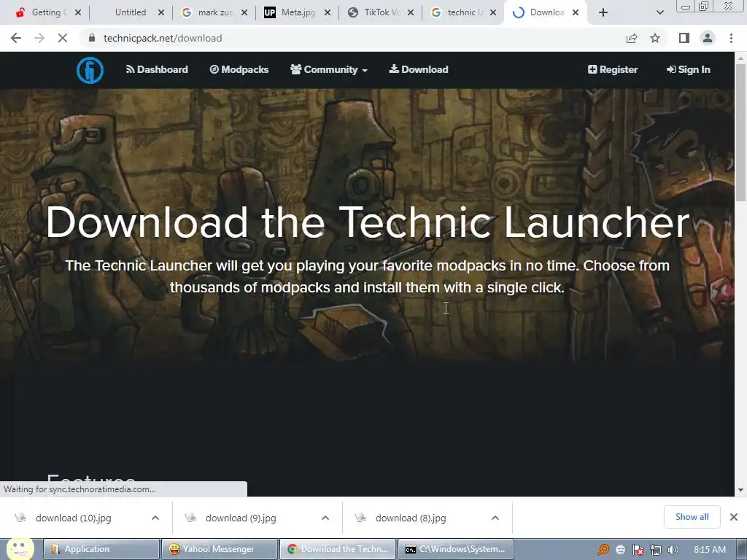Open the Dashboard nav link
This screenshot has height=560, width=747.
pos(157,69)
